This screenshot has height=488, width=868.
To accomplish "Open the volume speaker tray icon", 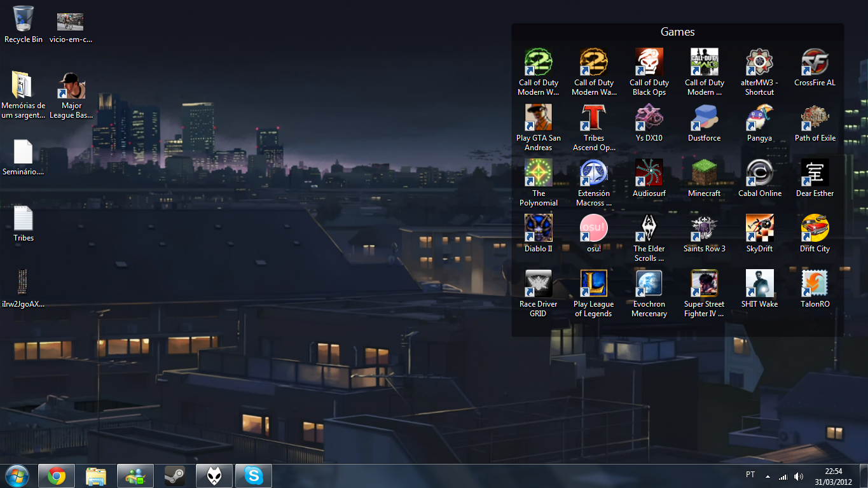I will point(798,477).
